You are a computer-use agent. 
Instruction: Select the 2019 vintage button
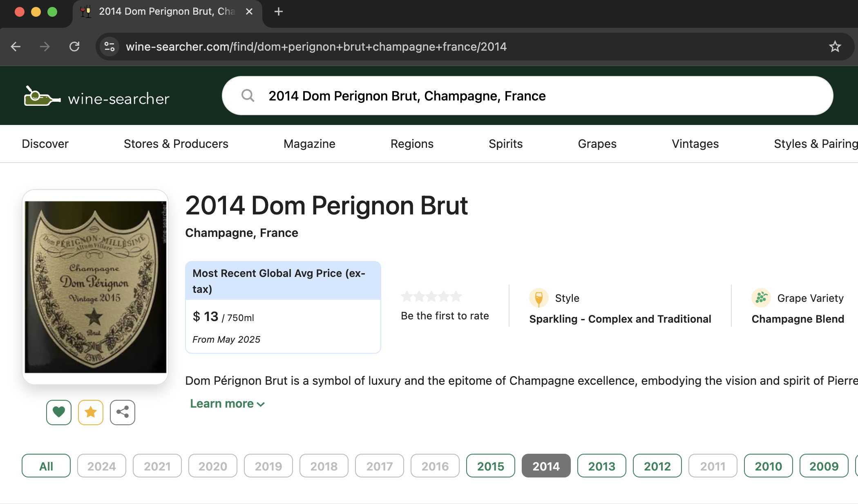(268, 466)
